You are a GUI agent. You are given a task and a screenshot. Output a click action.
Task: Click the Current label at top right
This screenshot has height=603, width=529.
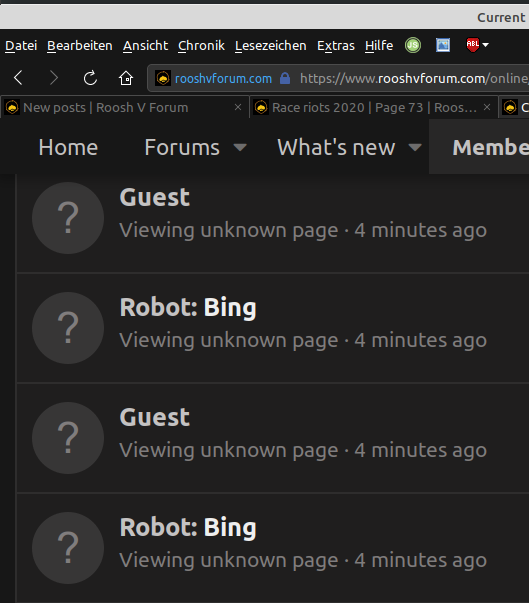tap(501, 17)
